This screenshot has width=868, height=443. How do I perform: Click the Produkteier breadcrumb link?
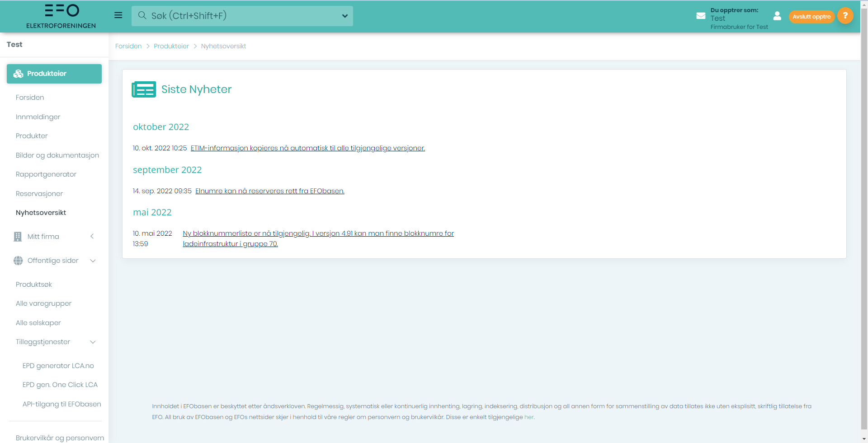coord(171,46)
